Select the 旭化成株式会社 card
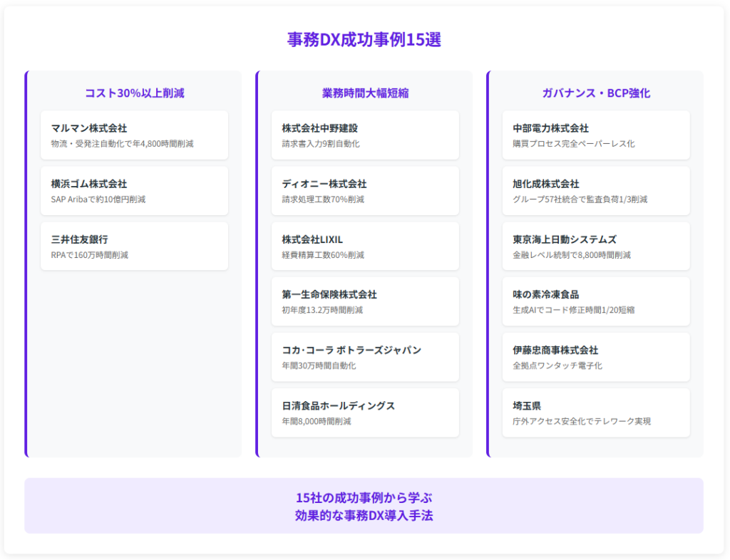Viewport: 730px width, 560px height. coord(595,191)
